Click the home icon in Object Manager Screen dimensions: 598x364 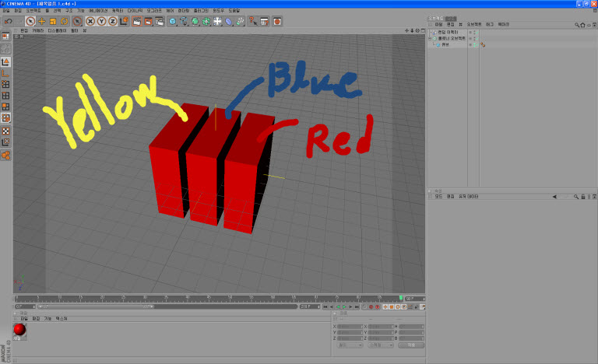(581, 25)
